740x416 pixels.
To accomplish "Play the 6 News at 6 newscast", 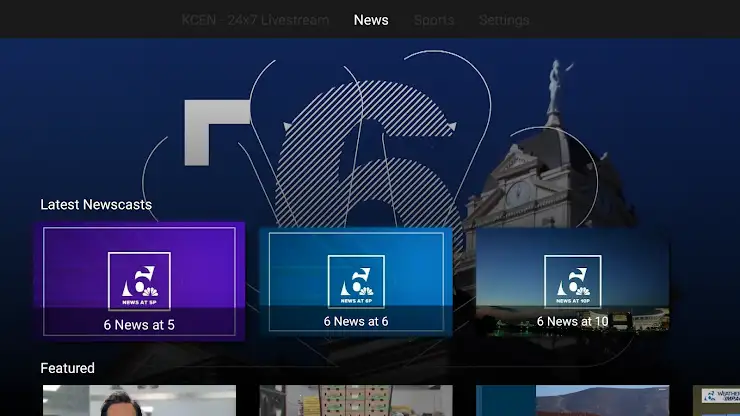I will [356, 282].
